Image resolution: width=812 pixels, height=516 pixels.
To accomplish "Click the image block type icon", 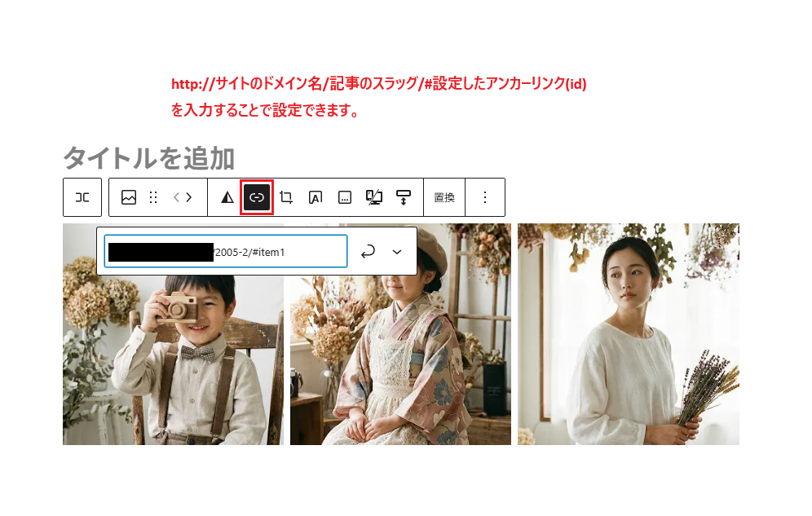I will coord(129,197).
